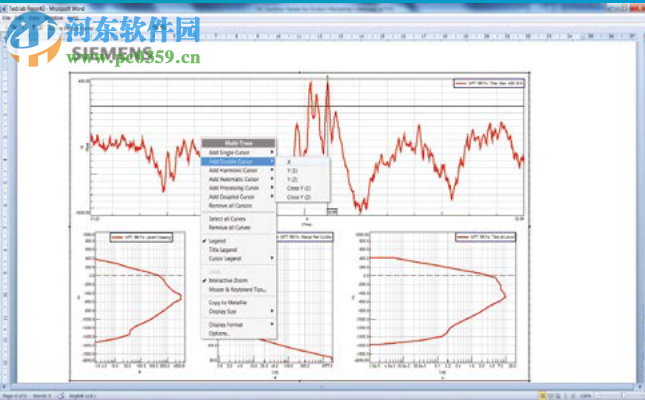Image resolution: width=645 pixels, height=400 pixels.
Task: Click the horizontal scrollbar under the document
Action: click(x=322, y=387)
